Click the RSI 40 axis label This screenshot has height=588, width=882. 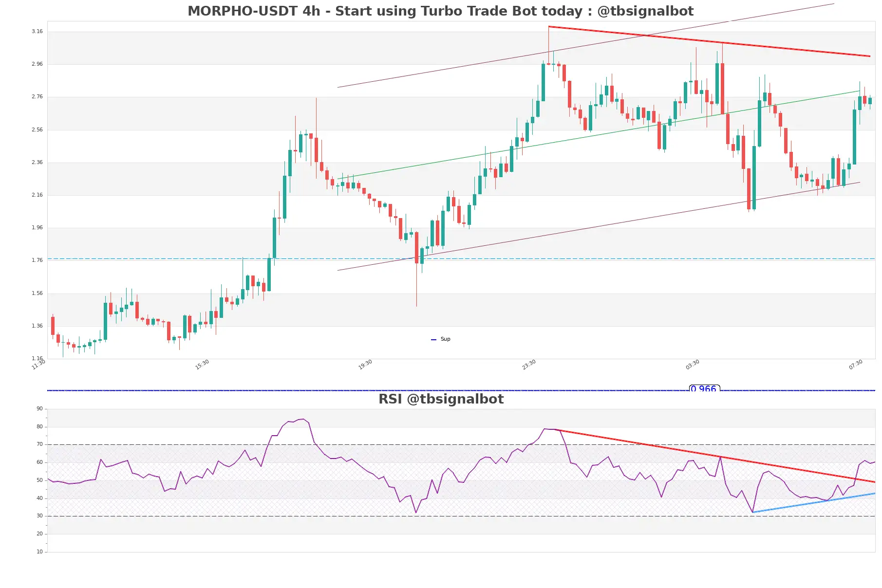click(39, 498)
